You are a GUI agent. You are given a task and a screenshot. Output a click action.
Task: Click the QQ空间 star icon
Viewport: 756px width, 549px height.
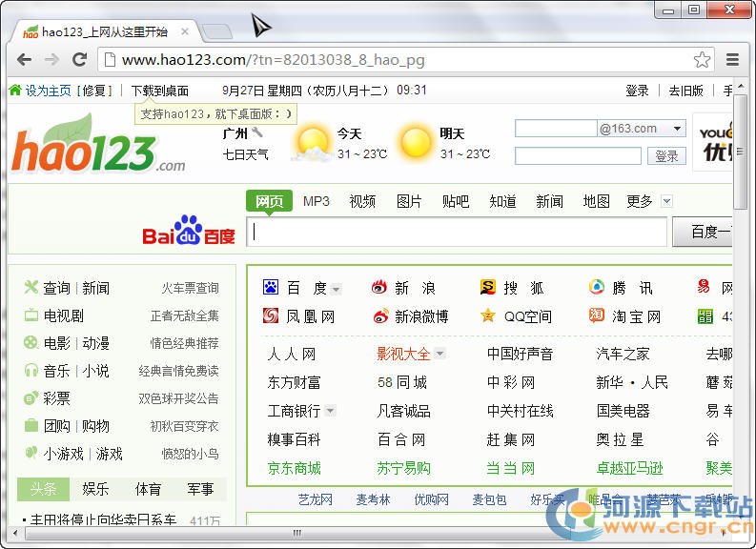coord(488,316)
